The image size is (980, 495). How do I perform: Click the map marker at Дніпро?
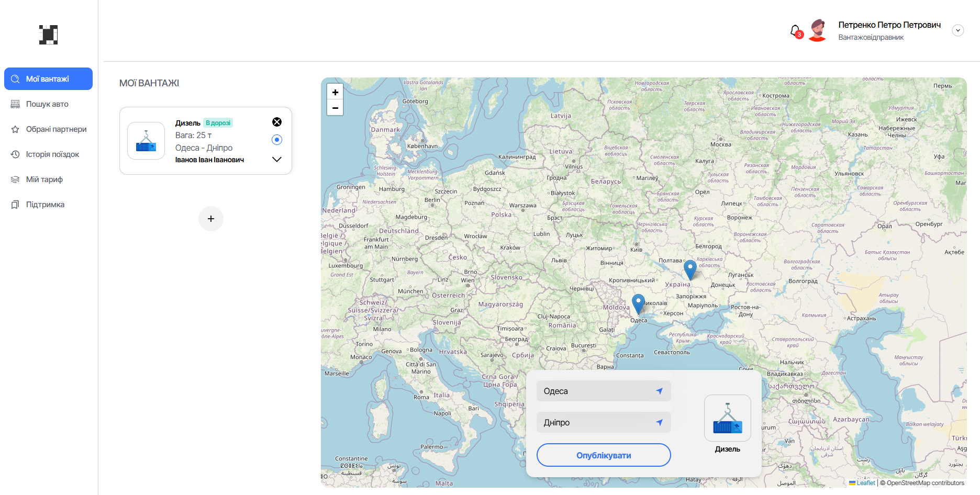(690, 269)
